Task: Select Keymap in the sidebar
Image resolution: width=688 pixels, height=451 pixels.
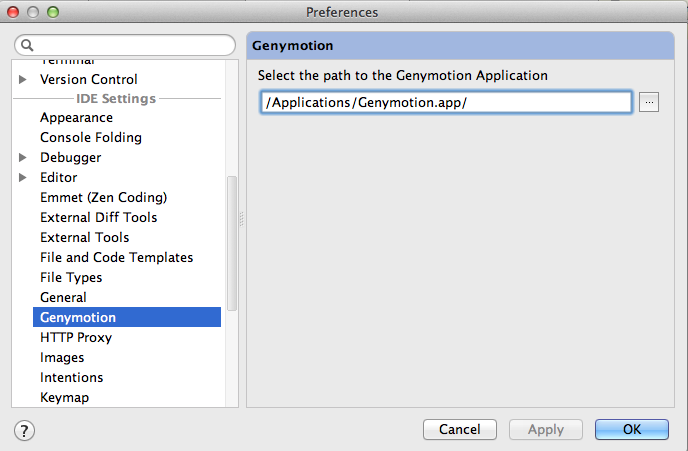Action: tap(64, 397)
